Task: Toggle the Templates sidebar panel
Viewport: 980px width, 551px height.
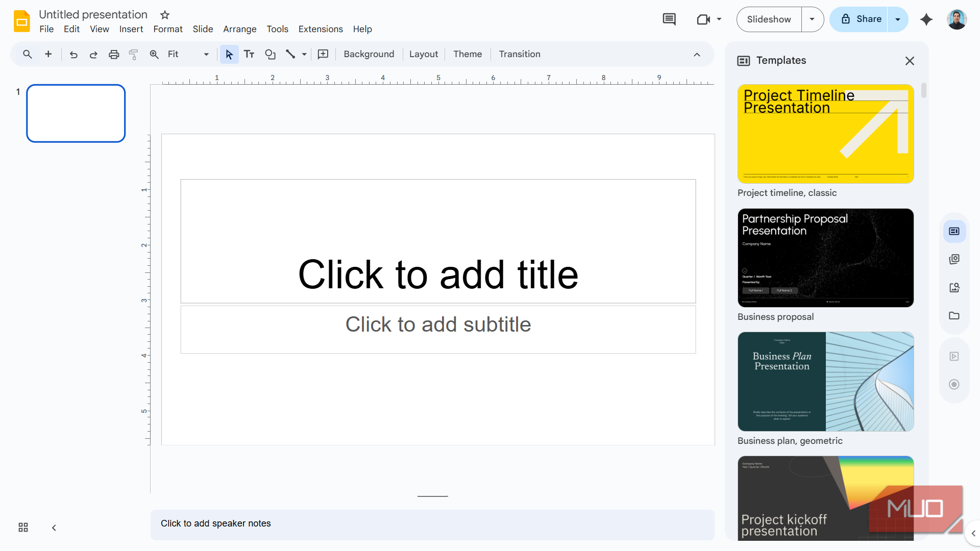Action: 954,231
